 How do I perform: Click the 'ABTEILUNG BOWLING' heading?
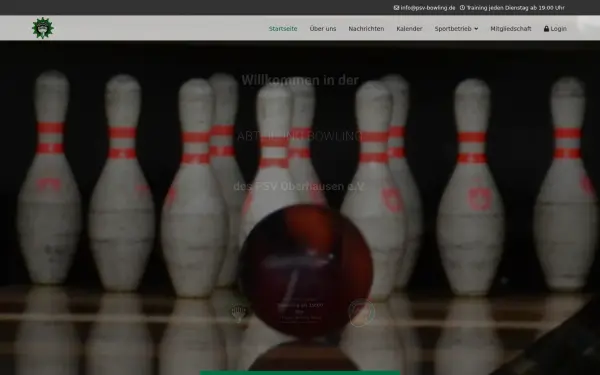point(300,136)
